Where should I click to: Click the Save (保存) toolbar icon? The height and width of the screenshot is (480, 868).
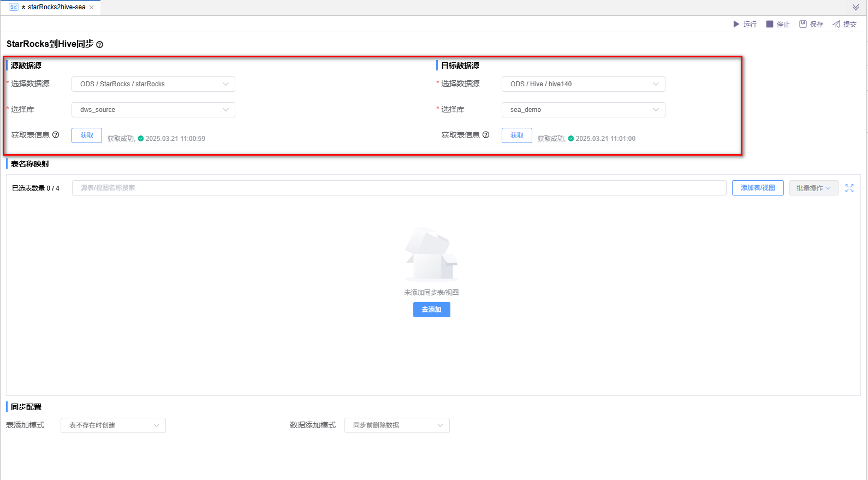803,24
